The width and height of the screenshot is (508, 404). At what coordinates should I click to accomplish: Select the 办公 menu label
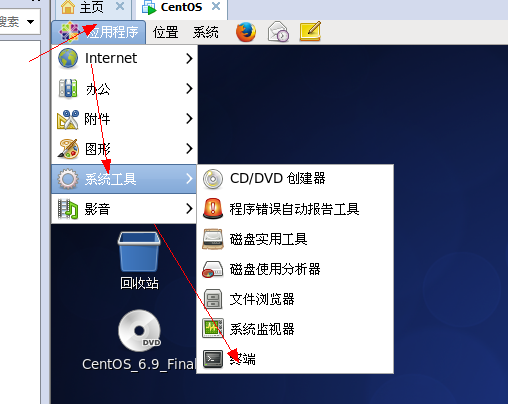pyautogui.click(x=98, y=89)
